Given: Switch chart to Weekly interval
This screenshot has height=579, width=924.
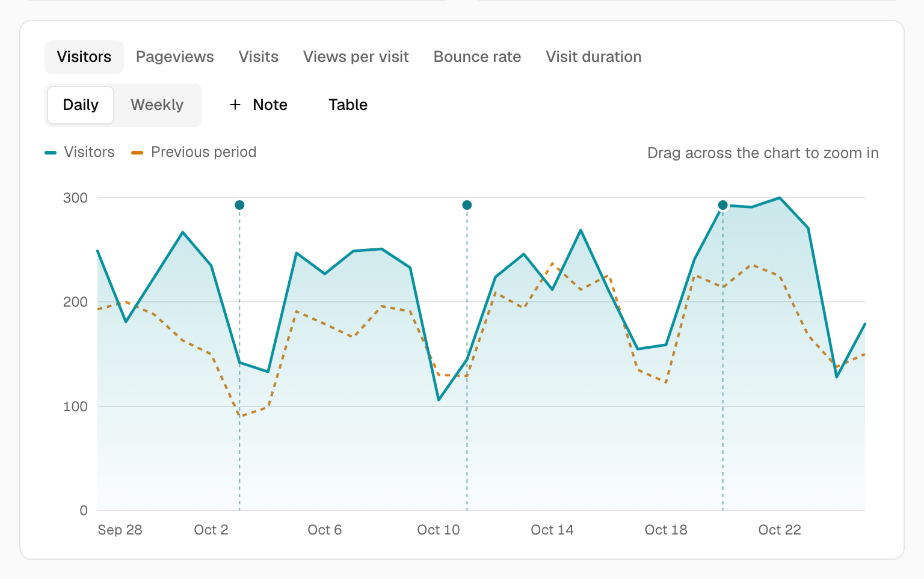Looking at the screenshot, I should pos(157,105).
